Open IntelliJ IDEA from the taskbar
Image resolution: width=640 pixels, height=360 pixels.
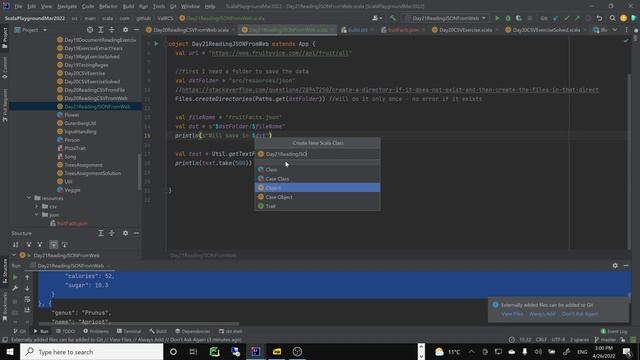pos(256,351)
